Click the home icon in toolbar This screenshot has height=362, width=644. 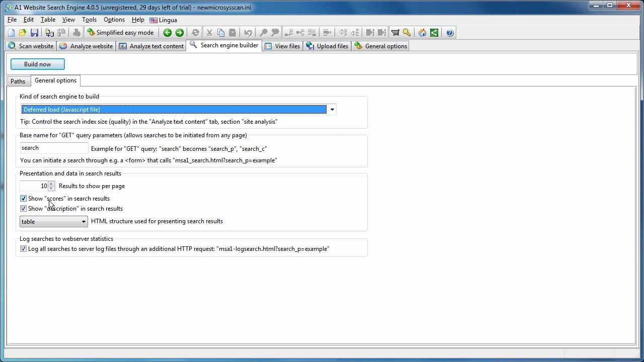(422, 33)
